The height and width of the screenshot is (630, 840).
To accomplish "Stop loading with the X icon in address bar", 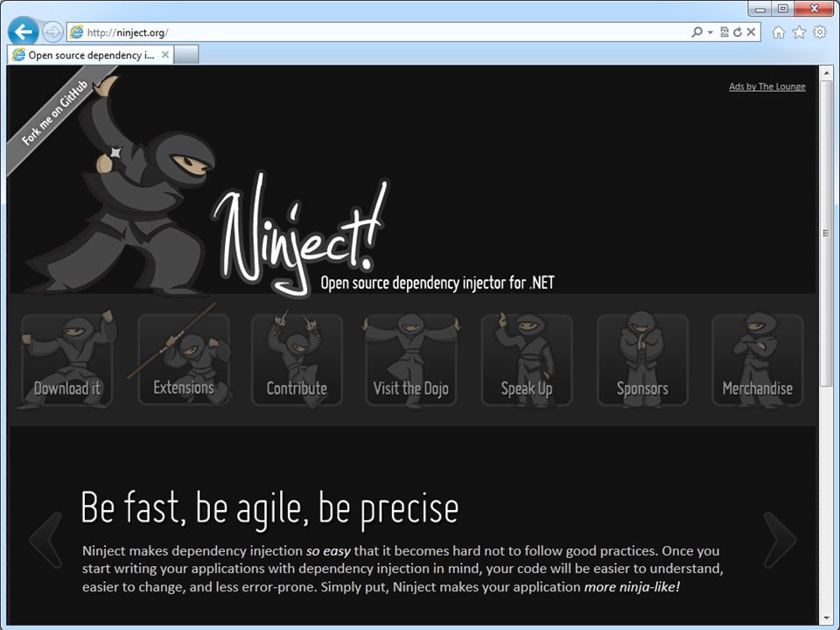I will click(751, 32).
